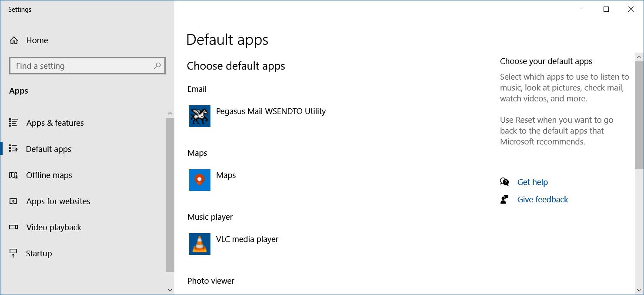644x295 pixels.
Task: Click the Pegasus Mail app icon
Action: [200, 116]
